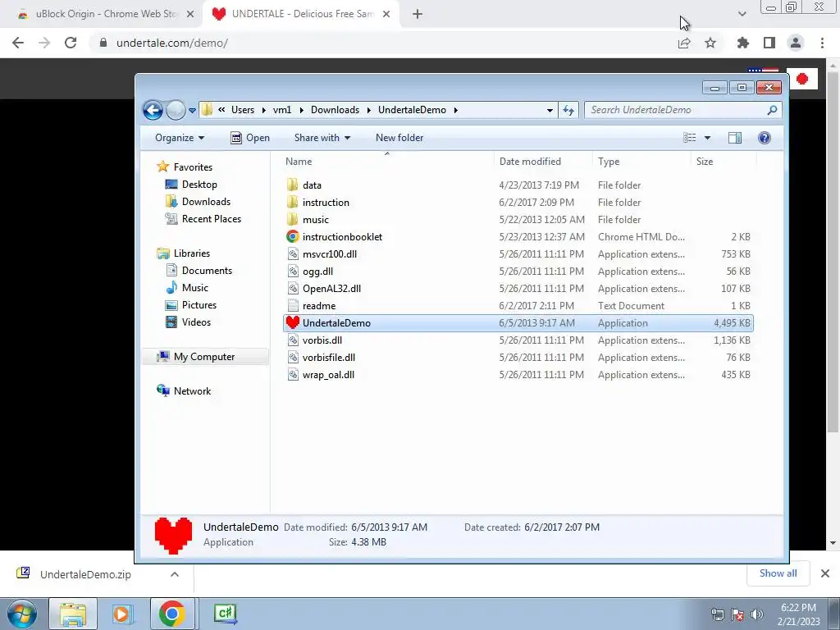Click the Explorer Forward arrow button

pos(176,111)
